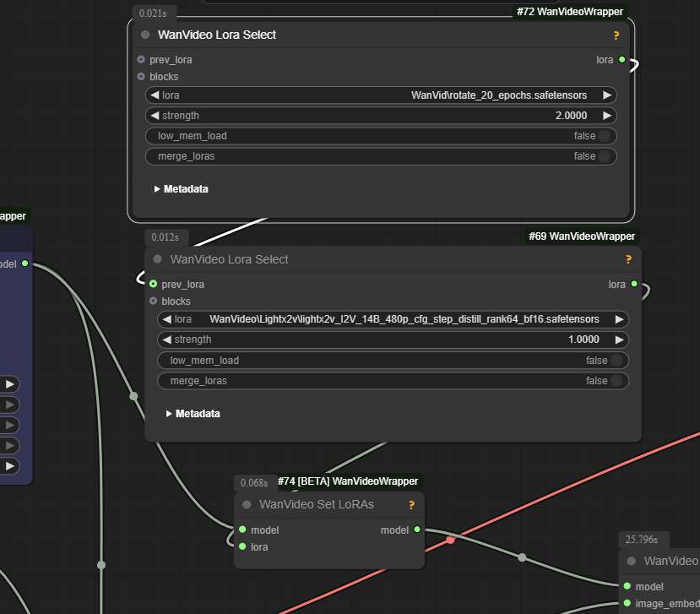Toggle merge_loras on node #72

pos(381,156)
